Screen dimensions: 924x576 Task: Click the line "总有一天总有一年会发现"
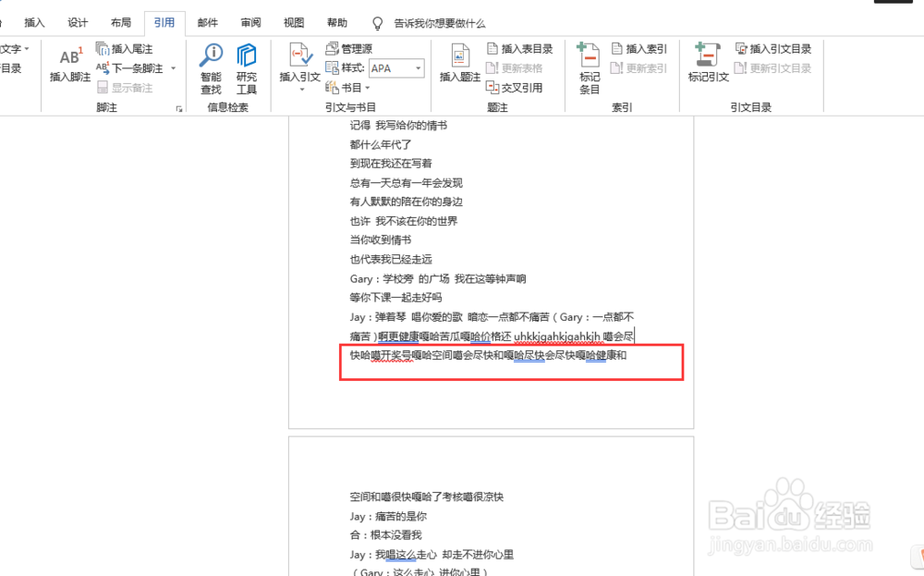coord(406,183)
